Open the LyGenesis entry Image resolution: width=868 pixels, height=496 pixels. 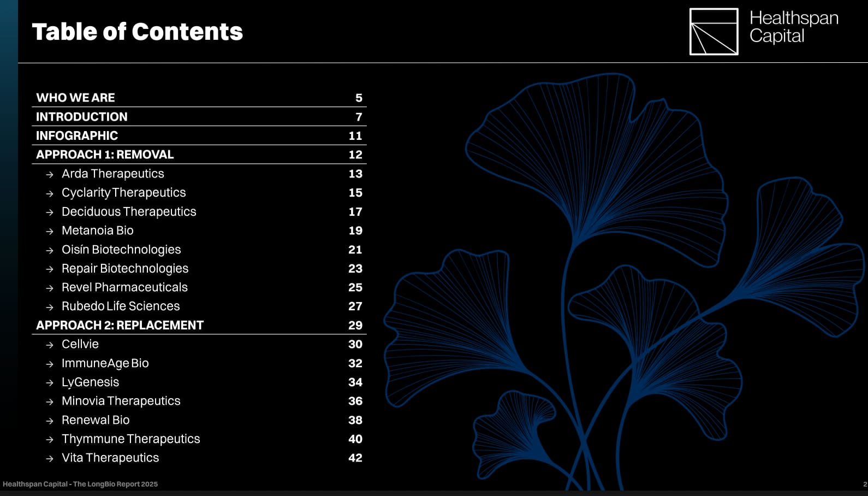90,382
